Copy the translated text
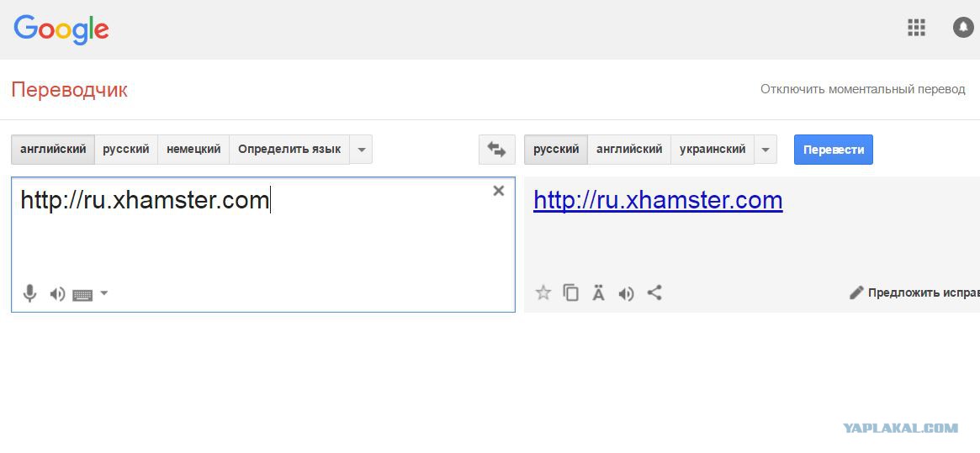This screenshot has height=453, width=980. (x=571, y=292)
